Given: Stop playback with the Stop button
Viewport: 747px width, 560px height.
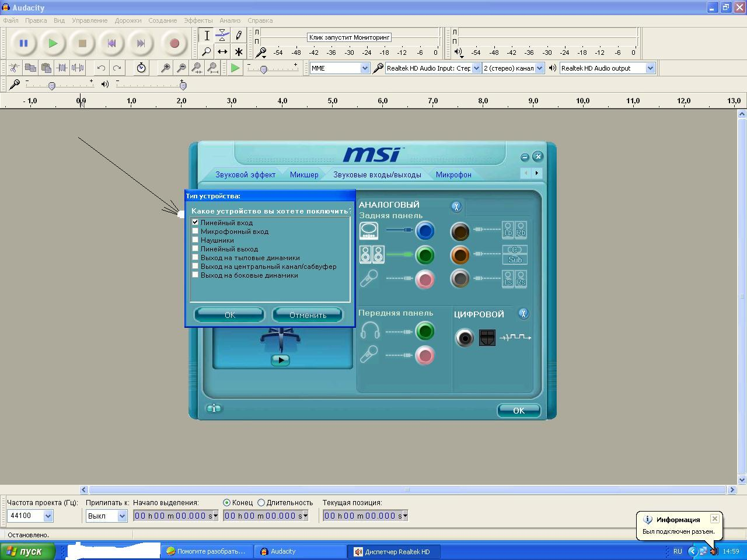Looking at the screenshot, I should pyautogui.click(x=82, y=43).
